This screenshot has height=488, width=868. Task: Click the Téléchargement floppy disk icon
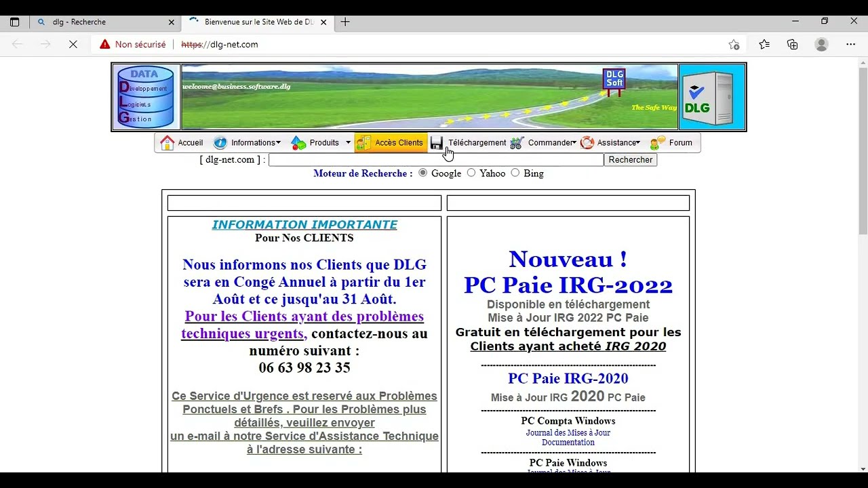click(437, 142)
